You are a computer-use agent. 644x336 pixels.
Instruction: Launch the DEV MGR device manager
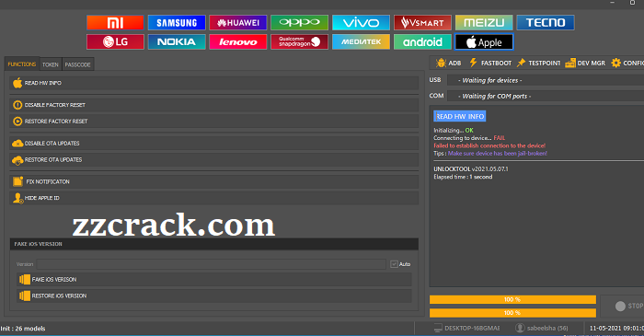tap(585, 63)
